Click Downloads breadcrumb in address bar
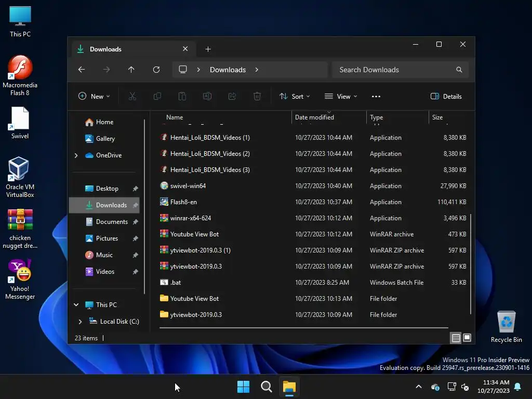The height and width of the screenshot is (399, 532). point(228,70)
